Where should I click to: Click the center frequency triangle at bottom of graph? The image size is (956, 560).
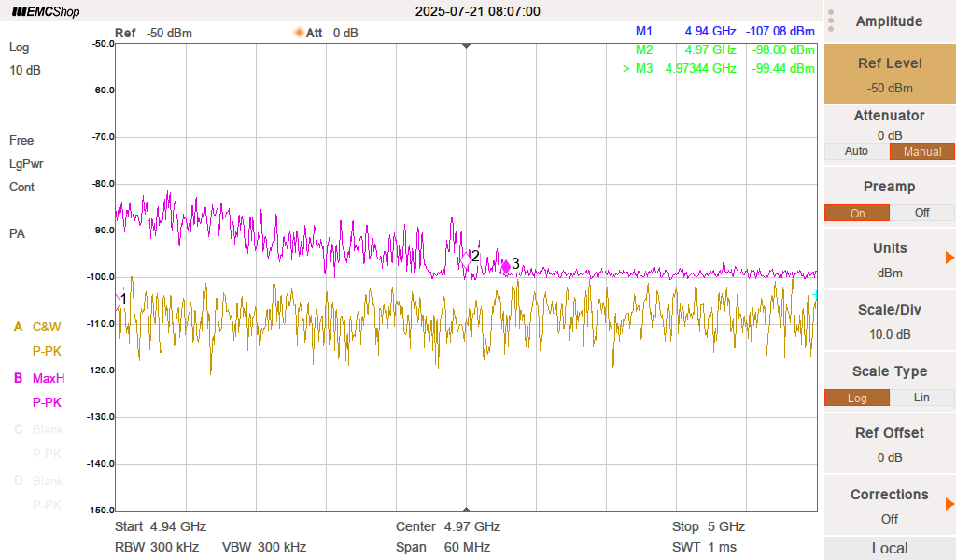pos(466,508)
